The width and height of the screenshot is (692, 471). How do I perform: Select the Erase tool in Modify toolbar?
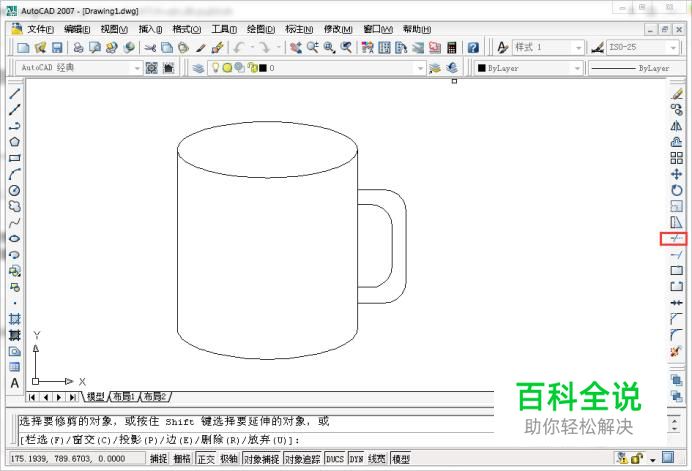tap(677, 94)
